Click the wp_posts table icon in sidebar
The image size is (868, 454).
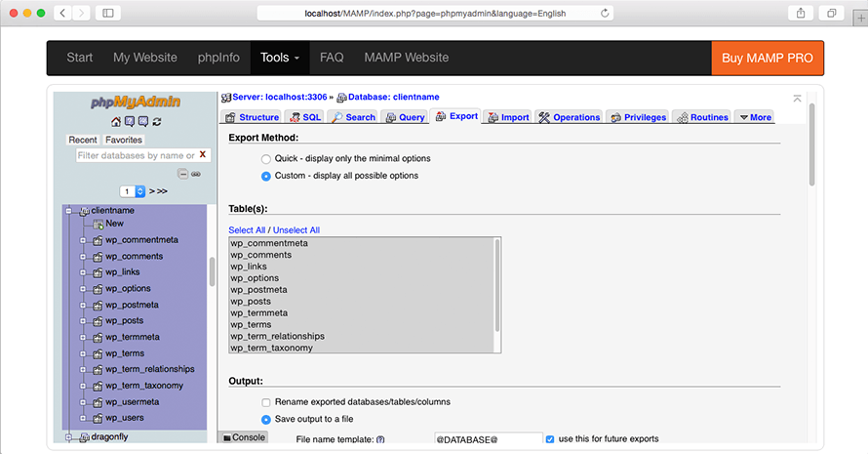click(98, 321)
